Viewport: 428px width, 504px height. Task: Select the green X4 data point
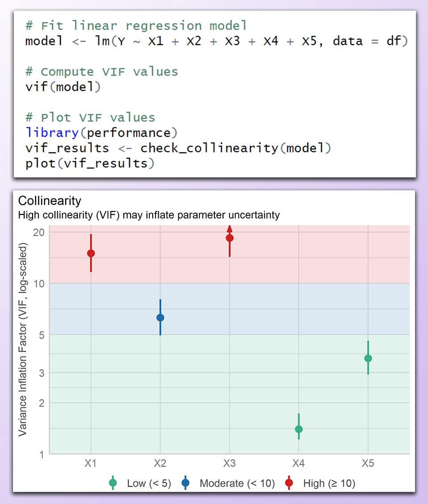pos(299,429)
